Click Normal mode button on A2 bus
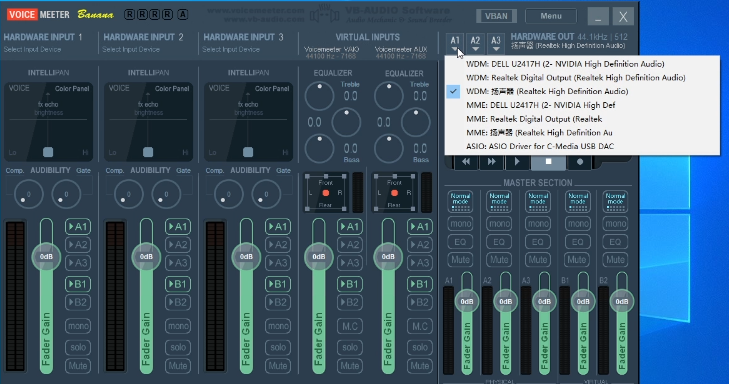The width and height of the screenshot is (729, 384). 499,202
